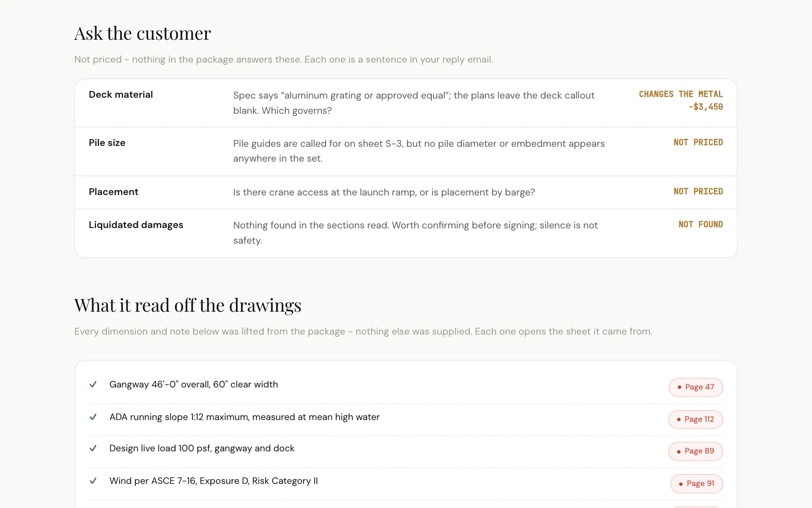Viewport: 812px width, 508px height.
Task: Click the checkmark beside ADA running slope
Action: 93,417
